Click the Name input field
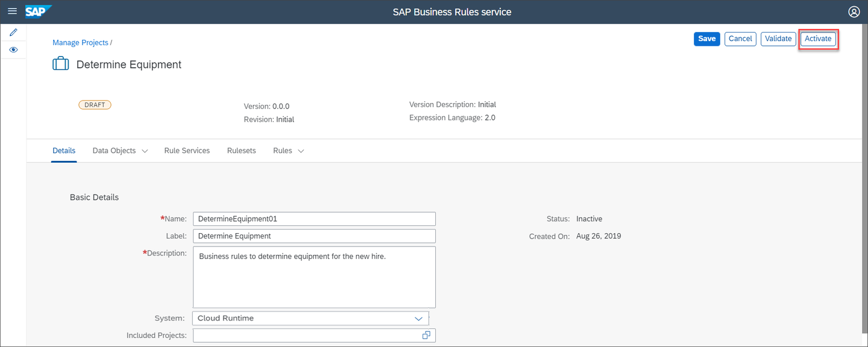868x347 pixels. 314,219
